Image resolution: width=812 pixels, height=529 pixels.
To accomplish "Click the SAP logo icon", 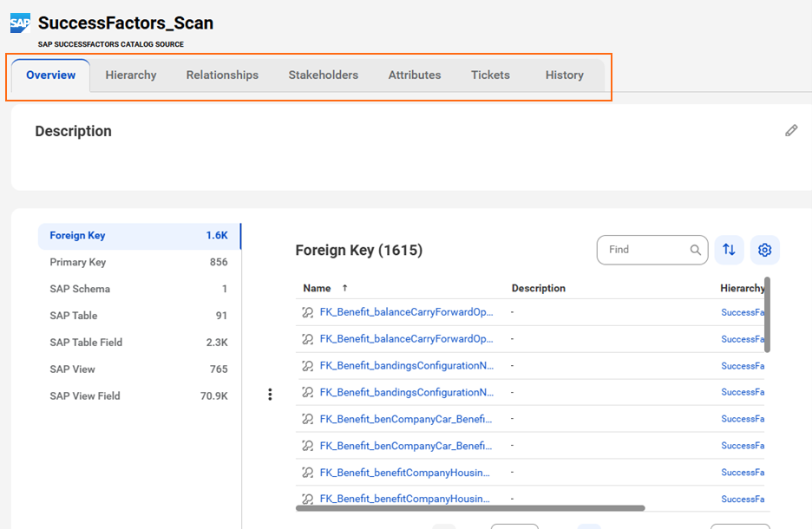I will pos(20,23).
